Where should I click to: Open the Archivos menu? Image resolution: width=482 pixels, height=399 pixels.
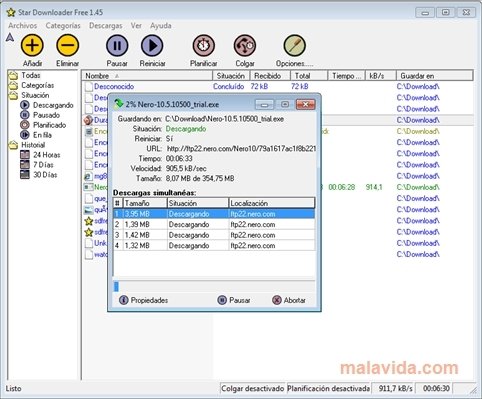point(22,26)
